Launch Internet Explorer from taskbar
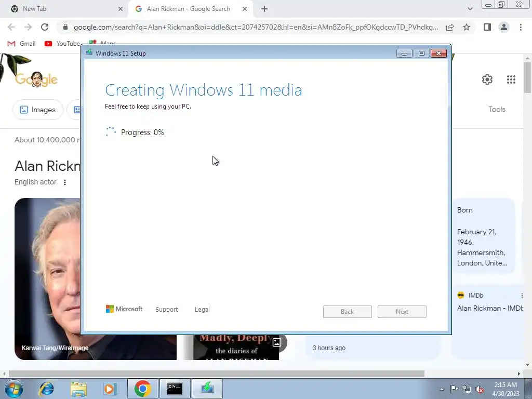This screenshot has height=399, width=532. point(46,389)
